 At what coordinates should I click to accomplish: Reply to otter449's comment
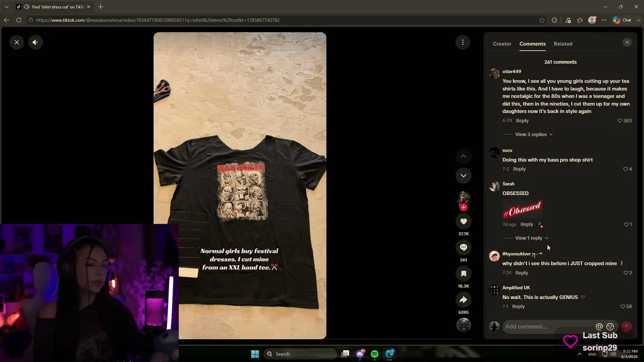(x=522, y=121)
